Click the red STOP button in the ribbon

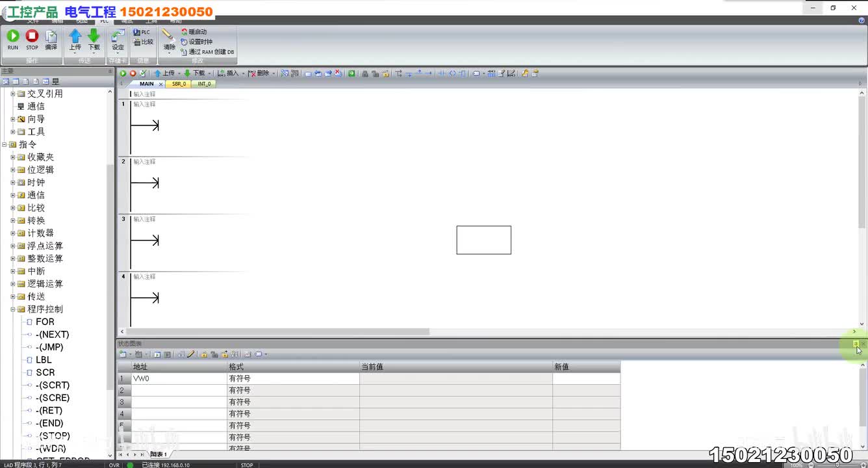32,39
